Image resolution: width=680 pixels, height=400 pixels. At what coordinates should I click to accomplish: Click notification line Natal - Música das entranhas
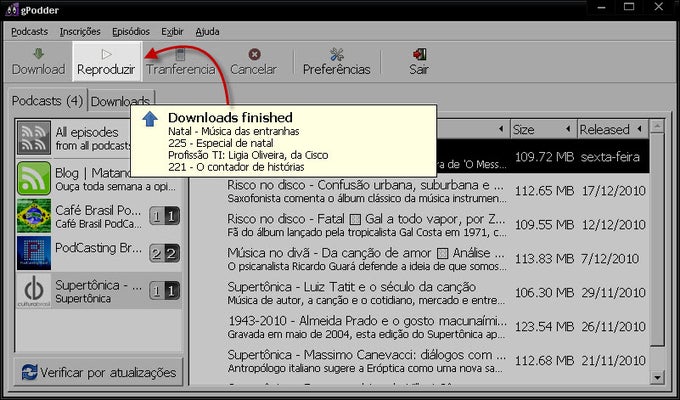[234, 131]
